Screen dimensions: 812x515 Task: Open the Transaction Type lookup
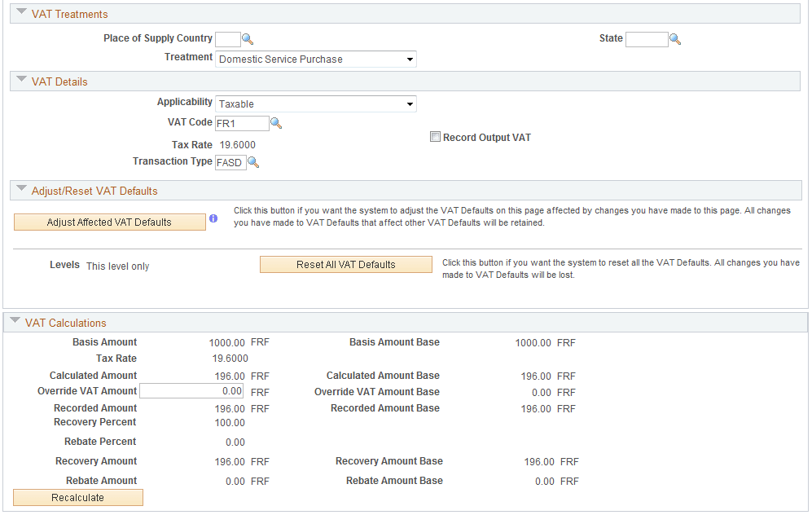[253, 162]
